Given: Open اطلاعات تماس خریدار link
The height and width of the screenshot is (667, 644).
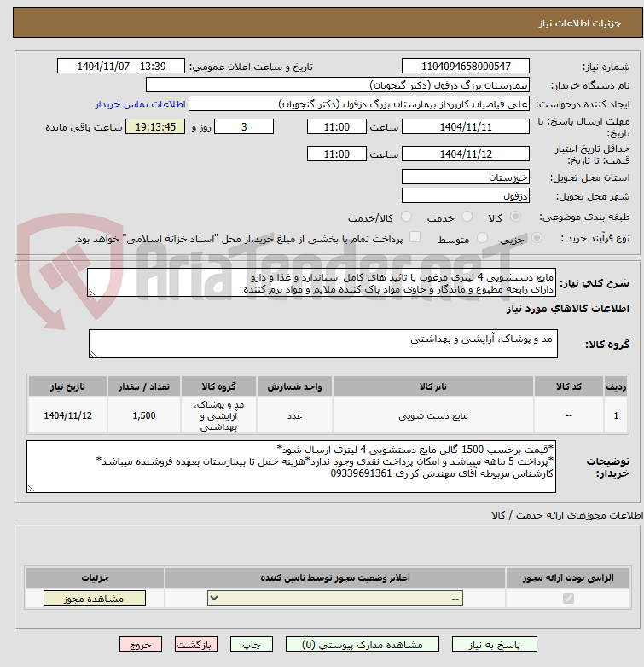Looking at the screenshot, I should point(141,104).
